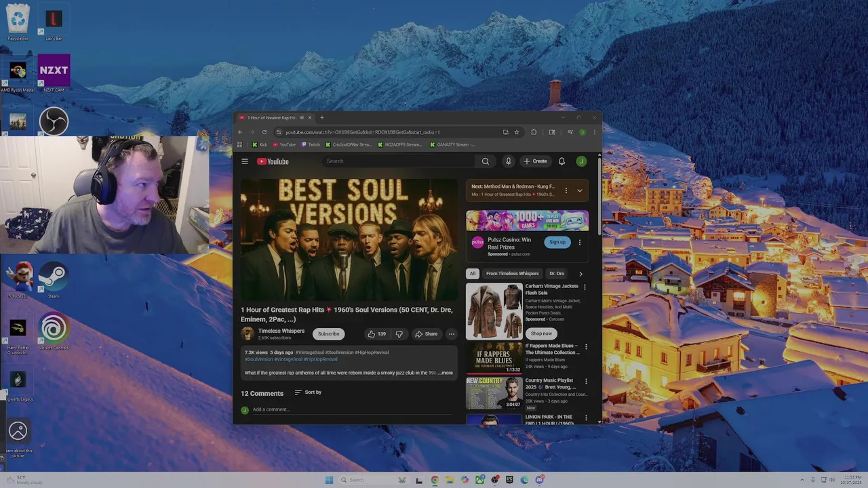Expand the Next up playlist chevron
The height and width of the screenshot is (488, 868).
(x=579, y=190)
